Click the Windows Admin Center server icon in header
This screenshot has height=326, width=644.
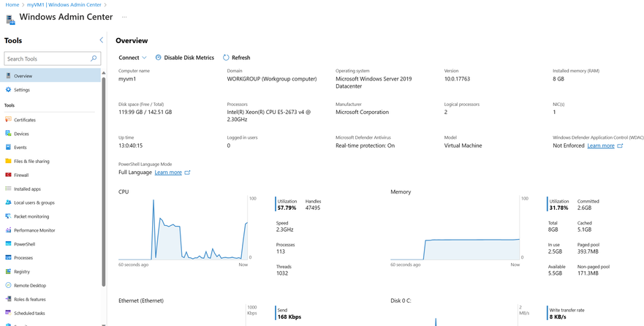pos(10,19)
